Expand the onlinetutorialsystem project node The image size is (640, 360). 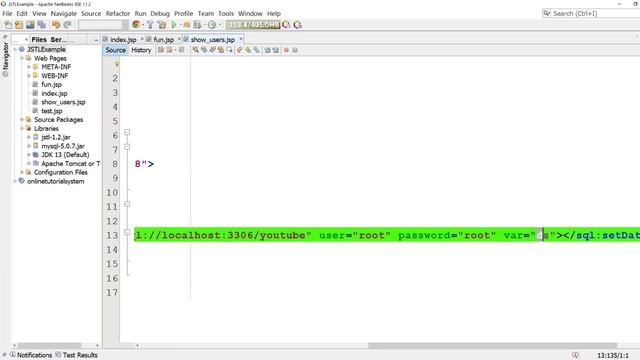tap(15, 181)
